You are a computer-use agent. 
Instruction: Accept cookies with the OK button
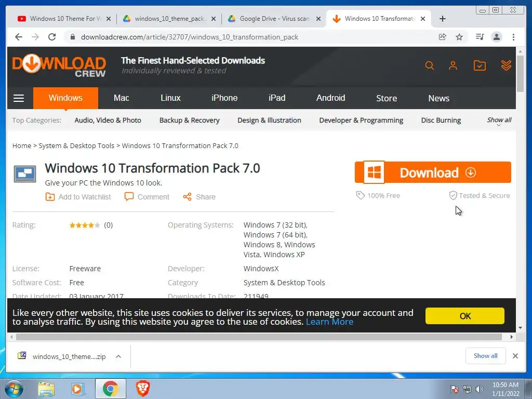tap(465, 316)
